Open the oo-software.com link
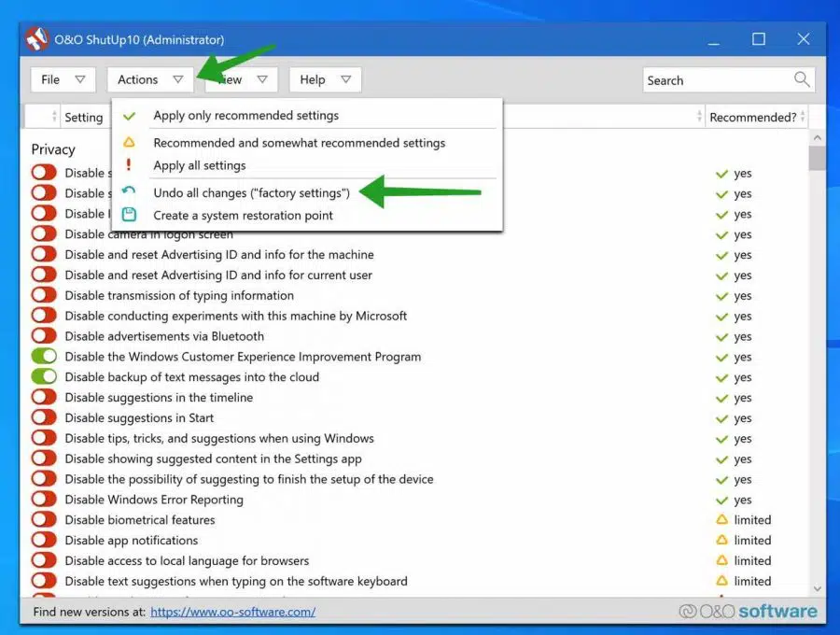840x635 pixels. point(232,612)
